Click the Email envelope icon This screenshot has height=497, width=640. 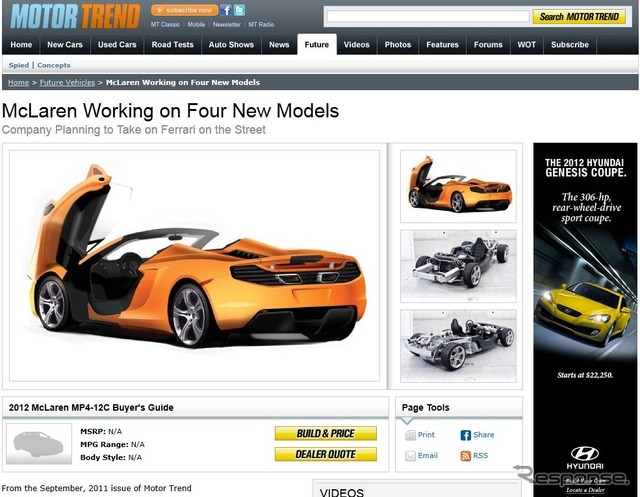pyautogui.click(x=410, y=456)
